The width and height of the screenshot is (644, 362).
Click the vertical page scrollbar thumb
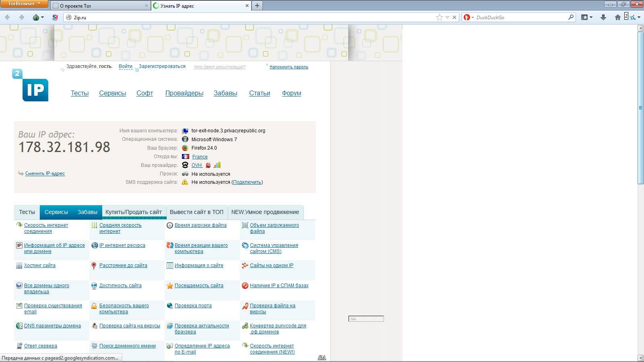point(640,107)
